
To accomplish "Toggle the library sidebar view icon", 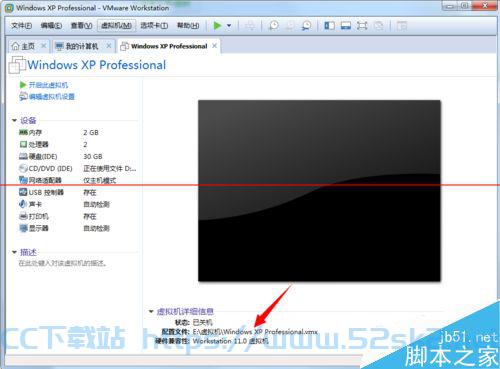I will click(330, 26).
